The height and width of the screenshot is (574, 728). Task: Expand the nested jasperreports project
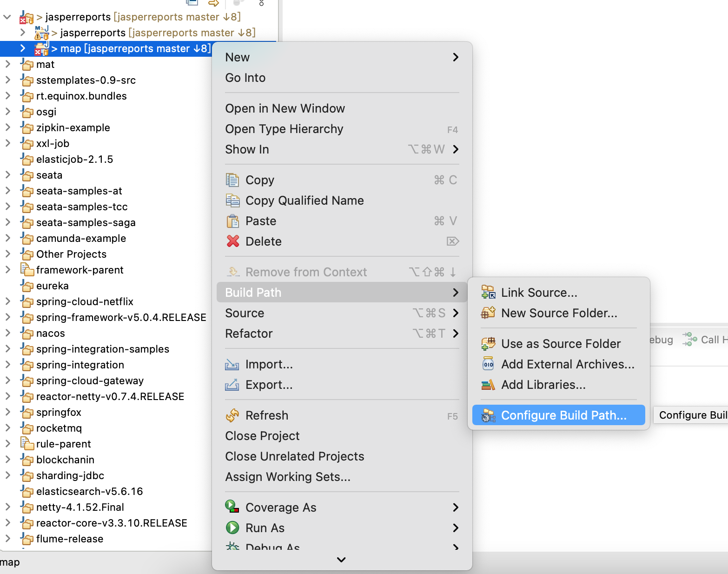tap(22, 33)
